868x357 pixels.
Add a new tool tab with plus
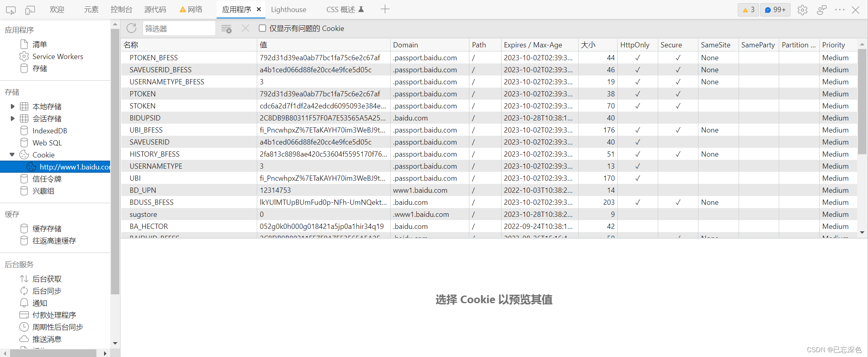click(385, 9)
